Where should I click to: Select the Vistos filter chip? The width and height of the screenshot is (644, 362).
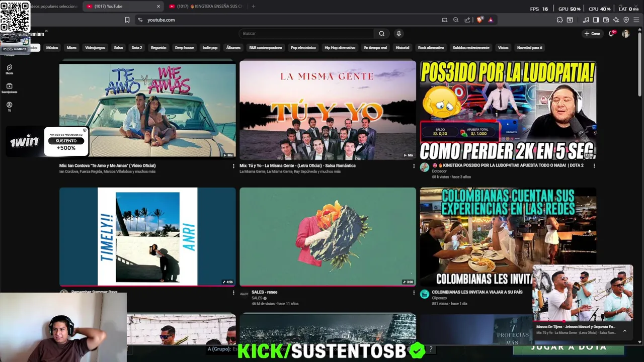click(x=503, y=48)
